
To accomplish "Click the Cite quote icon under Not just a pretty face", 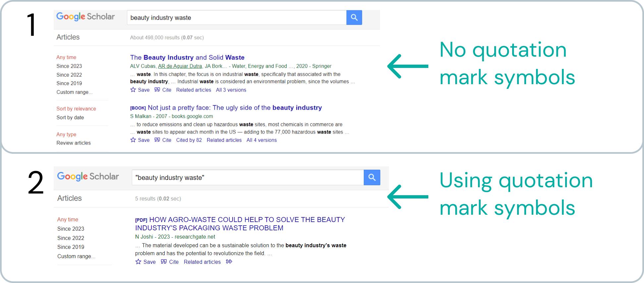I will point(157,140).
